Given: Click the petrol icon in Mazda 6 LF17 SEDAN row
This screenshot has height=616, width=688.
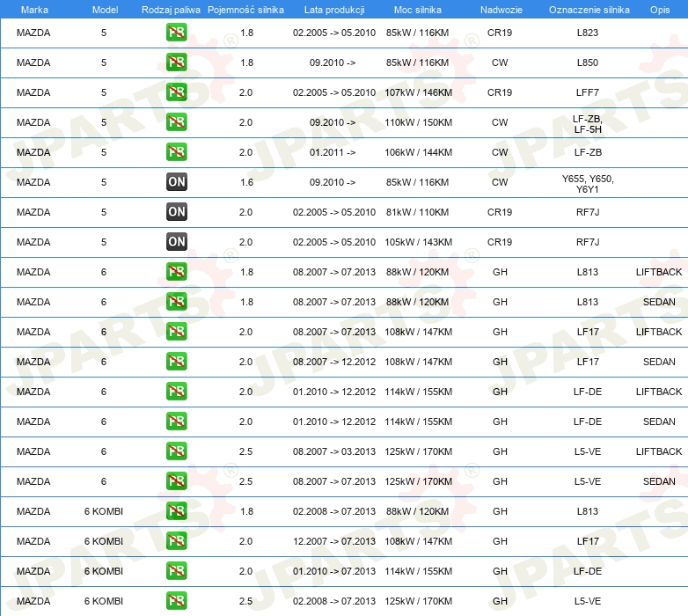Looking at the screenshot, I should (x=176, y=361).
